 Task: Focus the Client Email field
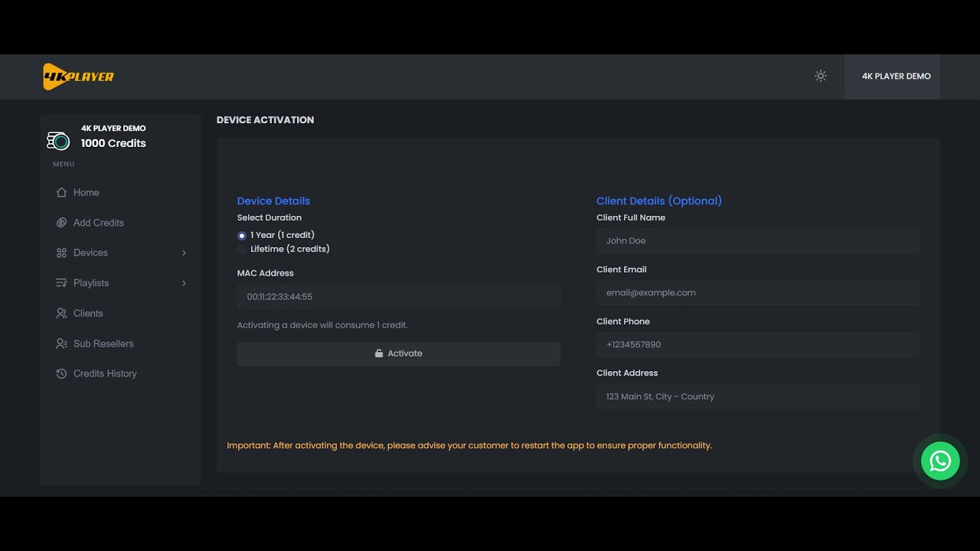758,293
